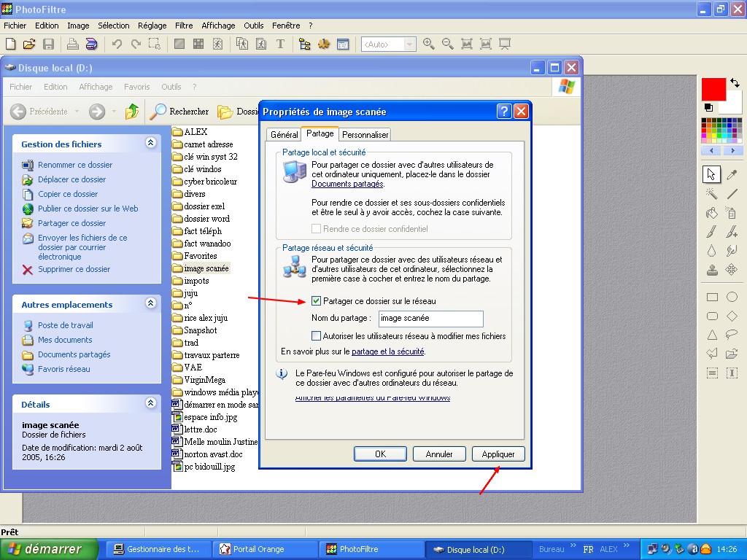The width and height of the screenshot is (747, 560).
Task: Switch to the Personnaliser tab
Action: pyautogui.click(x=365, y=135)
